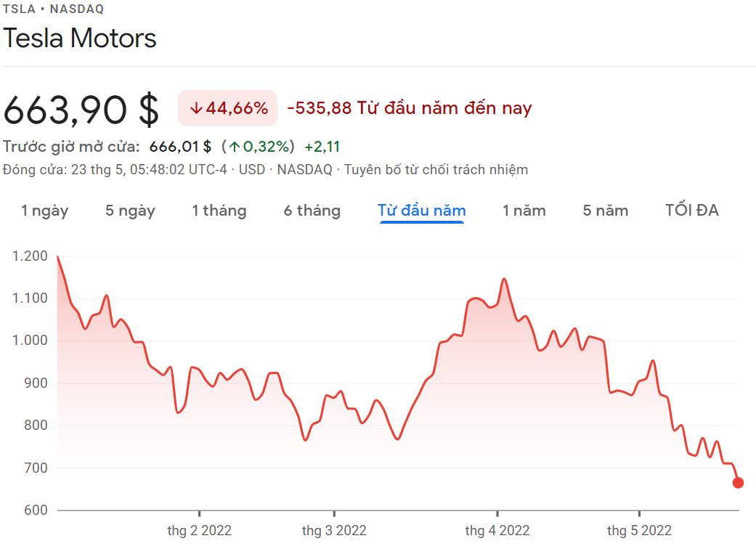
Task: Show the 1 tháng chart view
Action: [219, 211]
